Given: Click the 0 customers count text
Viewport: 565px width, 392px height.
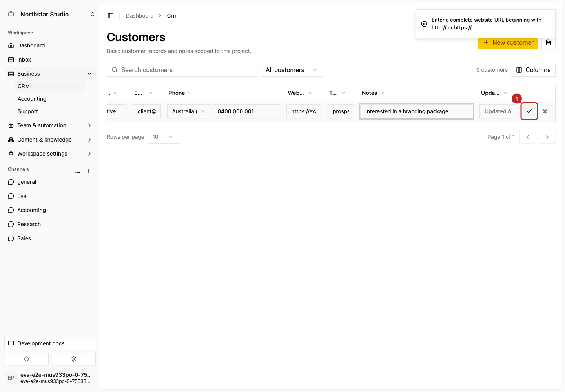Looking at the screenshot, I should (492, 70).
